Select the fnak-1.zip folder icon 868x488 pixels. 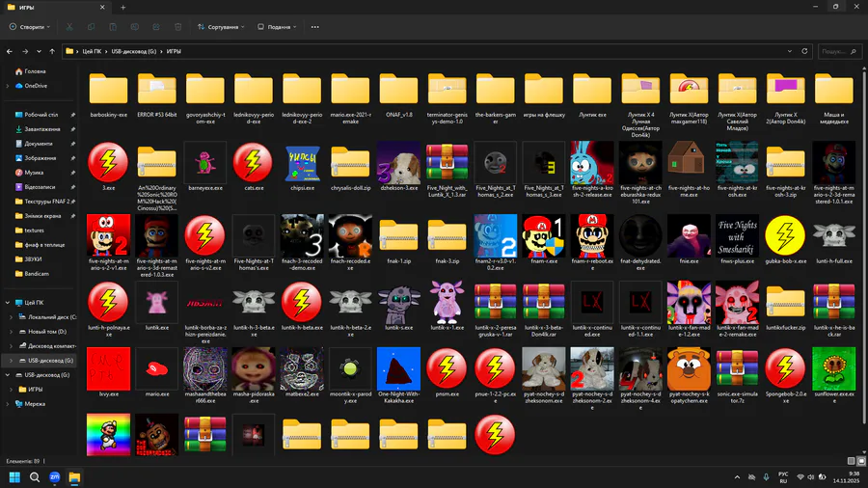click(398, 235)
